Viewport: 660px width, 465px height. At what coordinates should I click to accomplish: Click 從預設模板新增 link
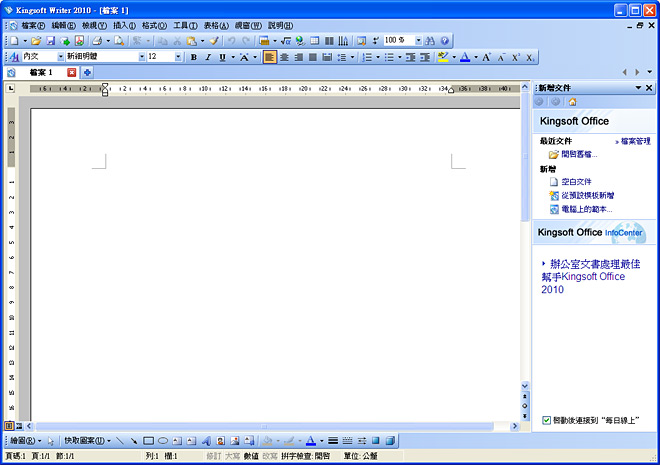[588, 196]
